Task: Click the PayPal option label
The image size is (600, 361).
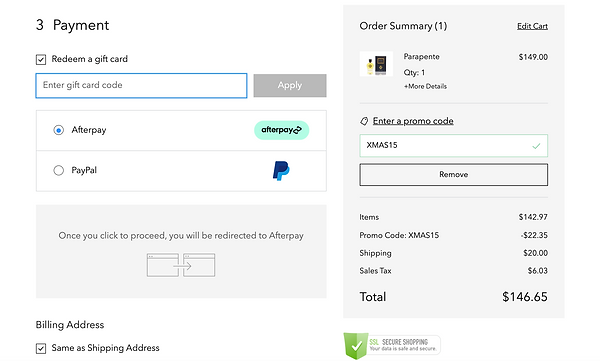Action: click(x=84, y=170)
